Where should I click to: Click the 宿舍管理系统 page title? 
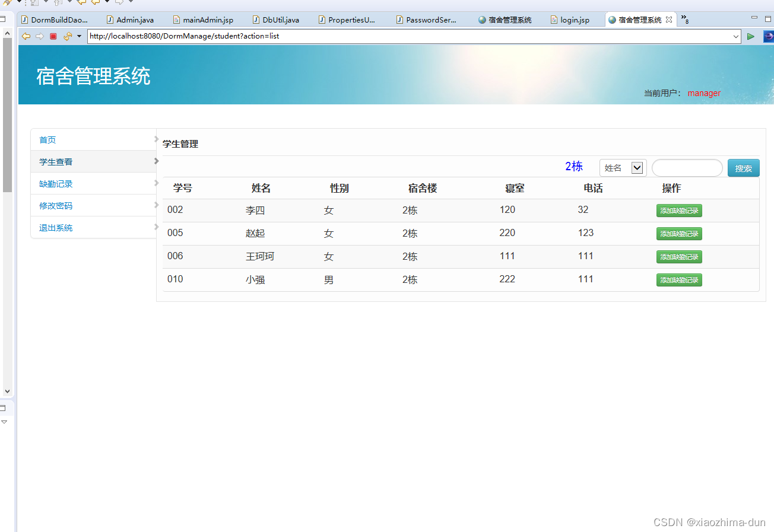[93, 77]
